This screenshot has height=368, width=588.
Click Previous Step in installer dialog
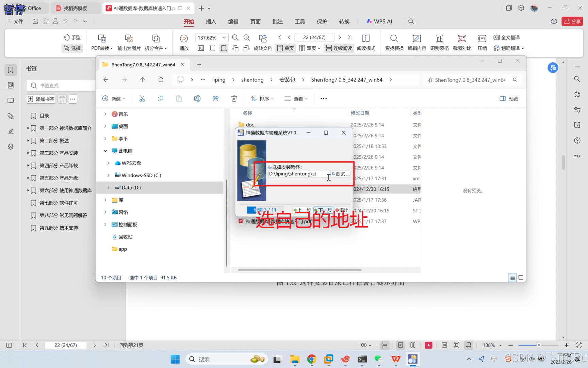point(302,210)
